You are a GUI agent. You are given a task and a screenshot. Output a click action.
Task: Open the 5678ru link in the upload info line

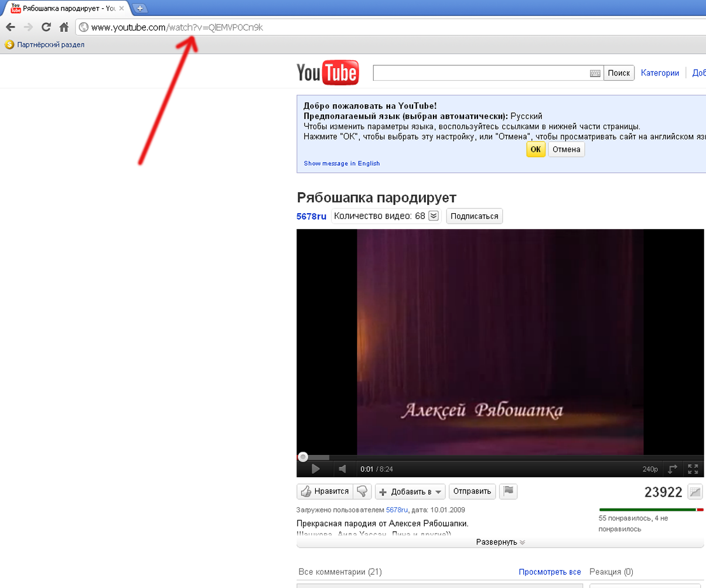click(x=397, y=510)
